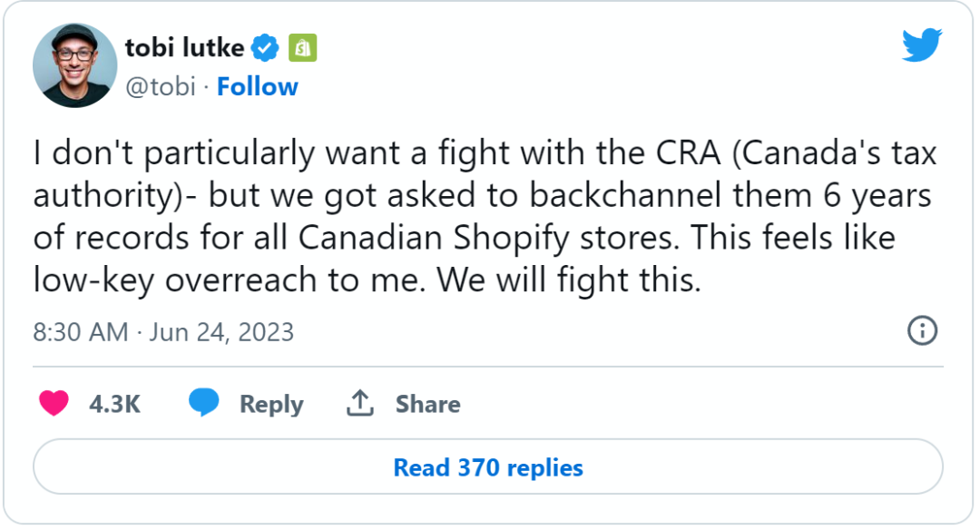The height and width of the screenshot is (530, 980).
Task: Open tobi lutke's profile photo
Action: [75, 65]
